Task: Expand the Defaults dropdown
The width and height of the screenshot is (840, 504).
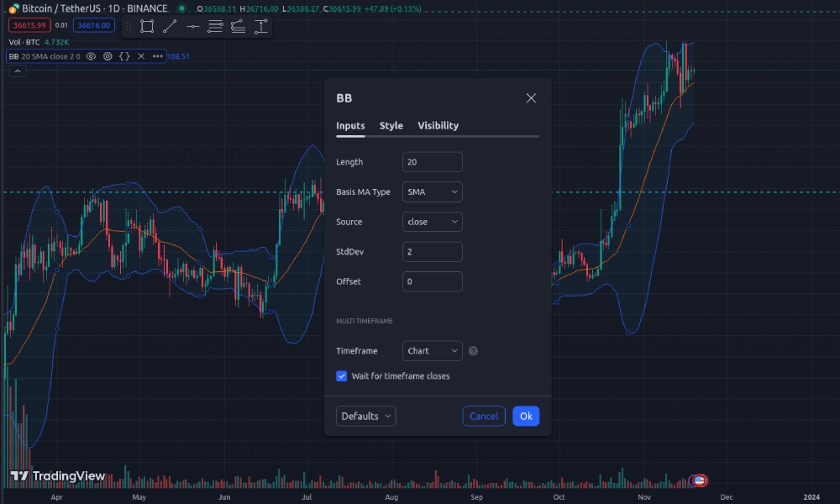Action: 366,416
